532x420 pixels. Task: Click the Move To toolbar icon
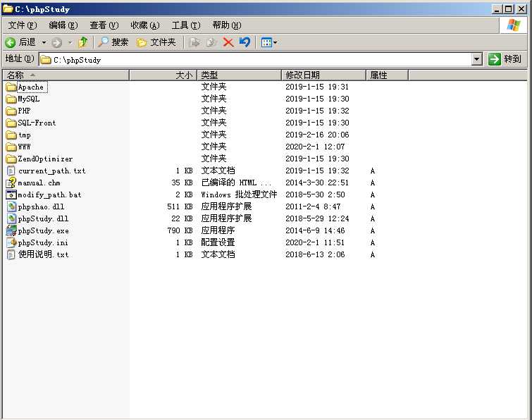click(x=194, y=42)
